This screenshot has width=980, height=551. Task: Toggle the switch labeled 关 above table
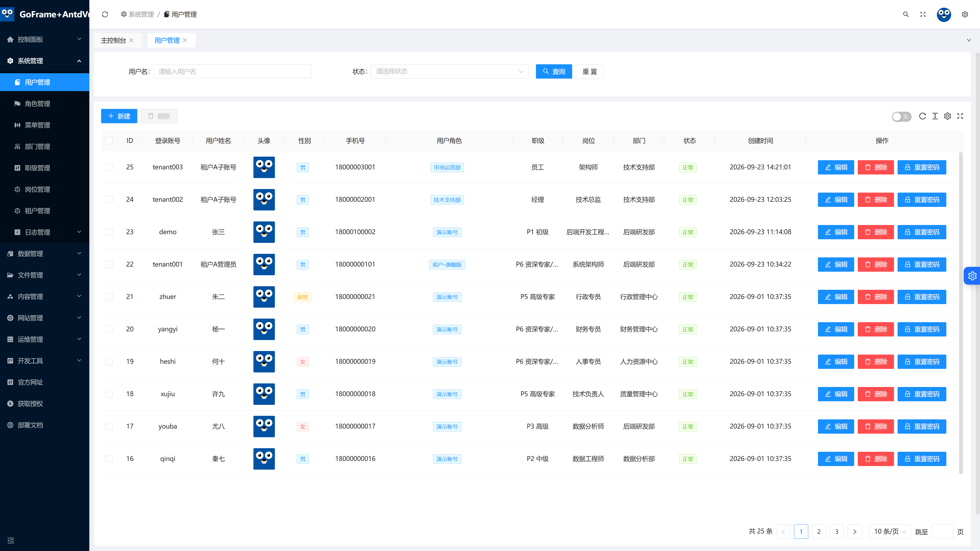tap(901, 116)
